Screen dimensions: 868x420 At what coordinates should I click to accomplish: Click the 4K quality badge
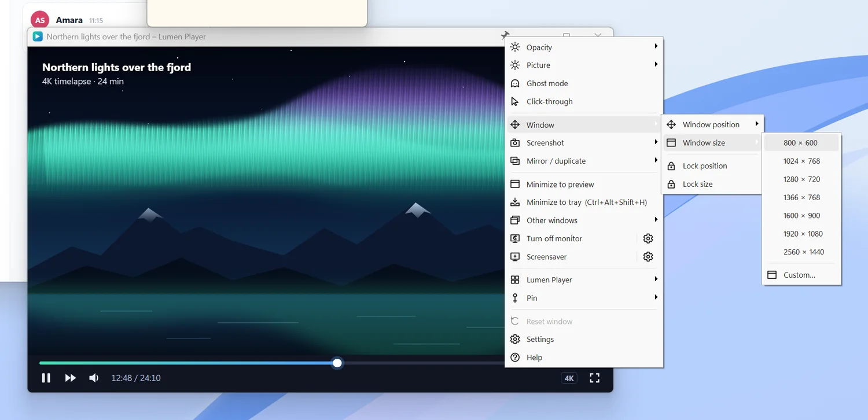(569, 378)
